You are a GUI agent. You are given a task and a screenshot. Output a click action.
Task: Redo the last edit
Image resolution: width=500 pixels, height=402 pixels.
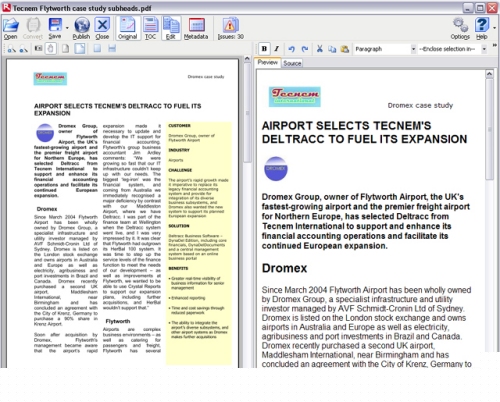pos(305,49)
